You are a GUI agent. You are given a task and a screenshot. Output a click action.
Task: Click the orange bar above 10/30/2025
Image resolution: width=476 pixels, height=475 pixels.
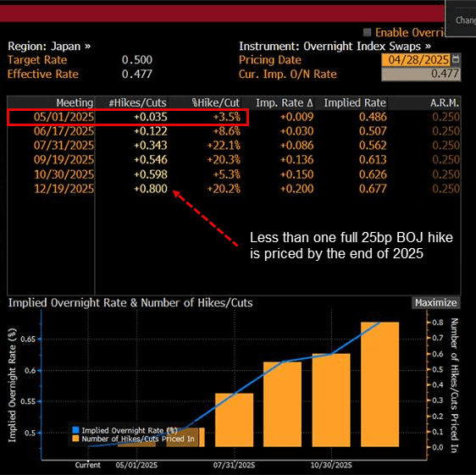331,400
